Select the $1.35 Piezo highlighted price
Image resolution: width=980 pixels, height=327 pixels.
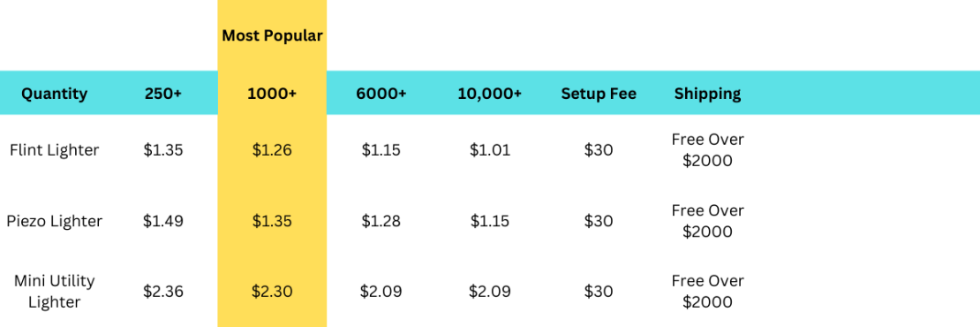tap(272, 221)
